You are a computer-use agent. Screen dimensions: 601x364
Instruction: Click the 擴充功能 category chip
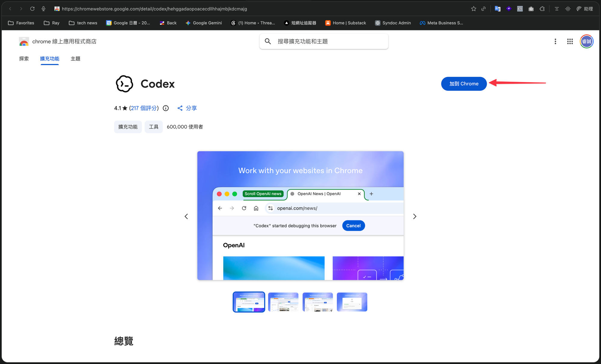(128, 127)
